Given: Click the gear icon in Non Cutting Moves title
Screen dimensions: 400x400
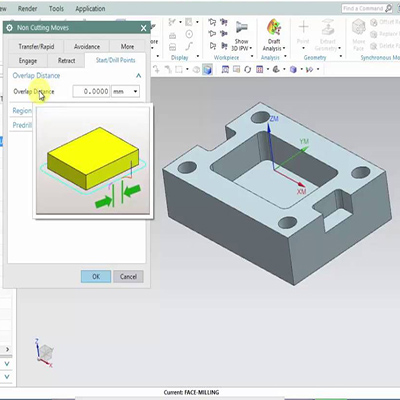Looking at the screenshot, I should pyautogui.click(x=9, y=28).
